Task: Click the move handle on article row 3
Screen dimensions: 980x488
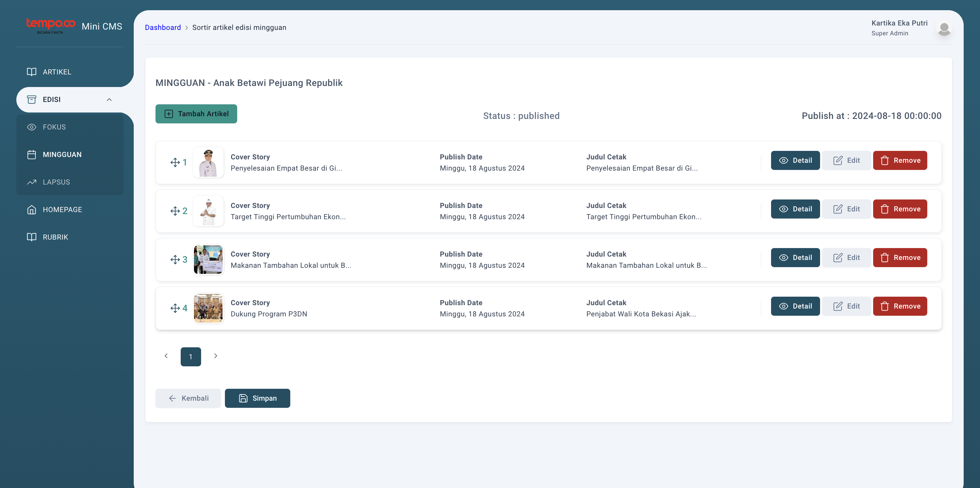Action: click(175, 260)
